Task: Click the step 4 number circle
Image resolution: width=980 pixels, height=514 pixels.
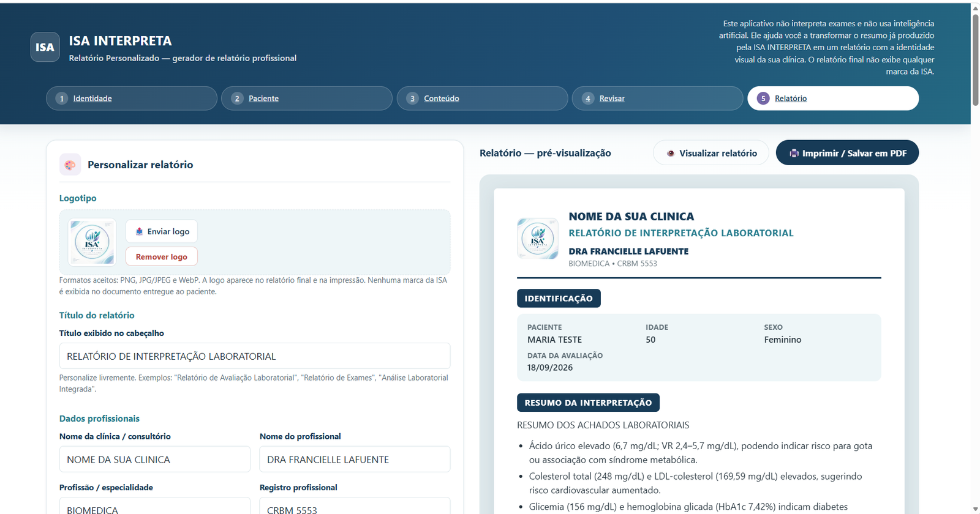Action: click(x=588, y=99)
